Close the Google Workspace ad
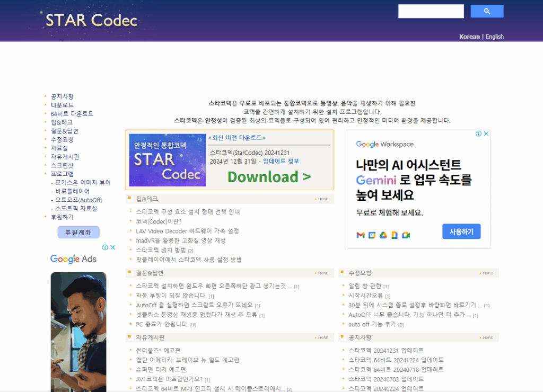This screenshot has width=543, height=392. coord(486,133)
